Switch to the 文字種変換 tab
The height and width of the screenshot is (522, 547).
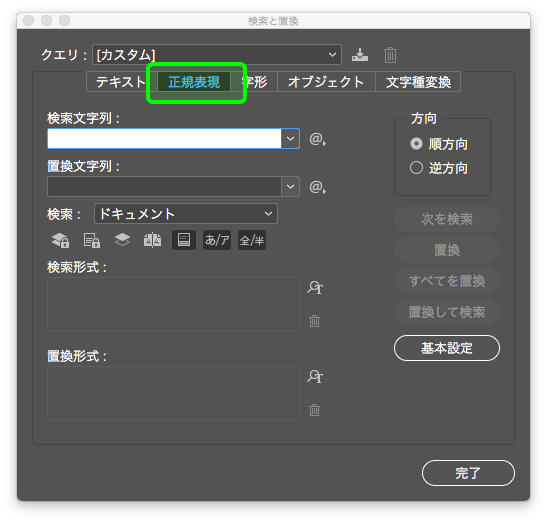point(418,82)
